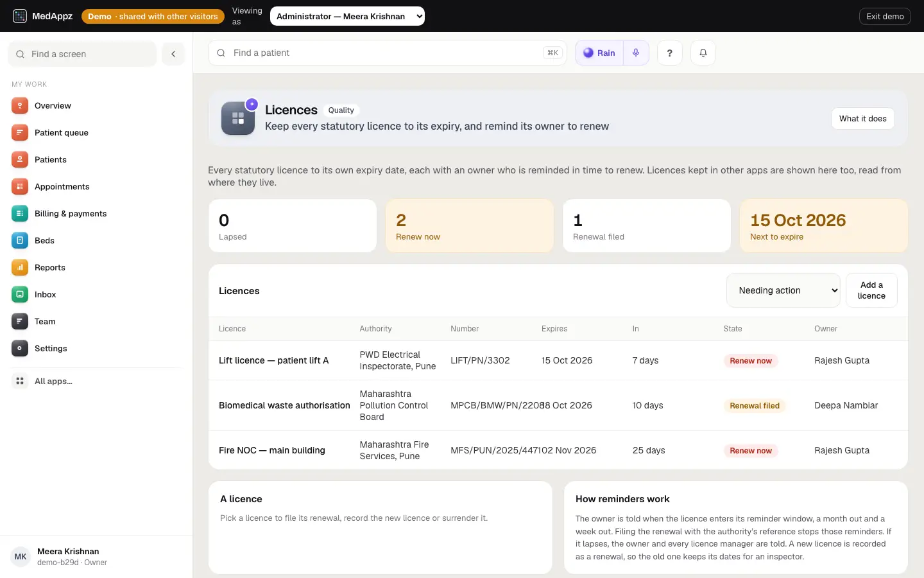Open the Needing action filter dropdown
The height and width of the screenshot is (578, 924).
(x=783, y=290)
